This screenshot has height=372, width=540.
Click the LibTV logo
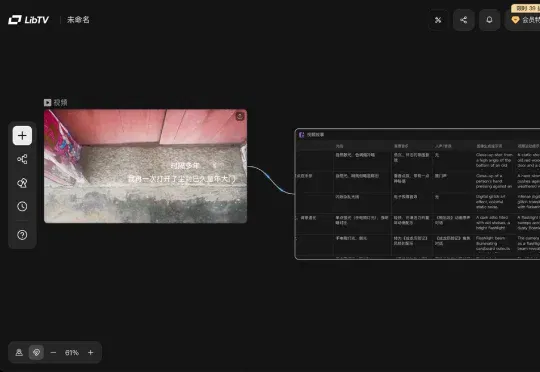tap(28, 20)
